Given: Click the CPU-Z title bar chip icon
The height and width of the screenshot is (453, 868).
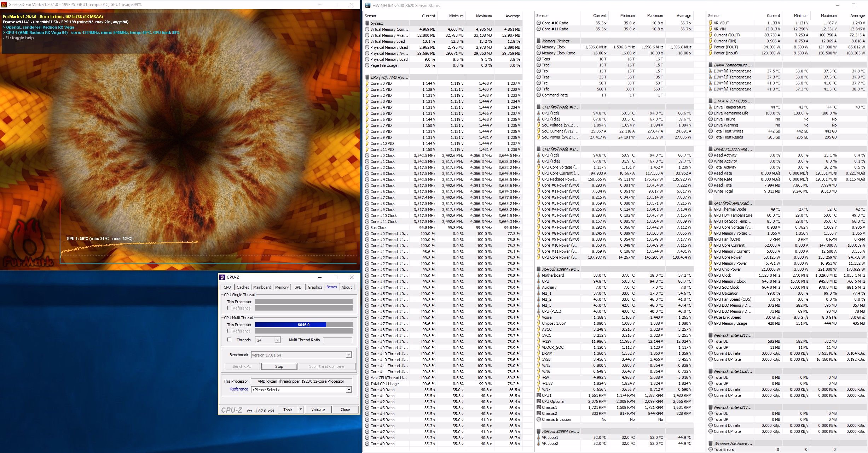Looking at the screenshot, I should point(222,277).
